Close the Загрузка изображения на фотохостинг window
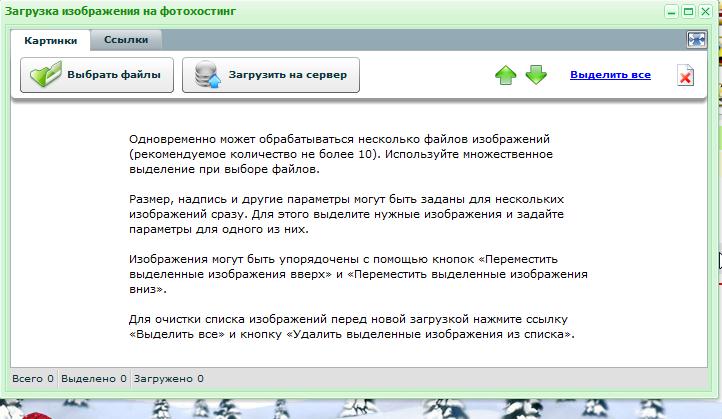Image resolution: width=722 pixels, height=419 pixels. click(704, 12)
